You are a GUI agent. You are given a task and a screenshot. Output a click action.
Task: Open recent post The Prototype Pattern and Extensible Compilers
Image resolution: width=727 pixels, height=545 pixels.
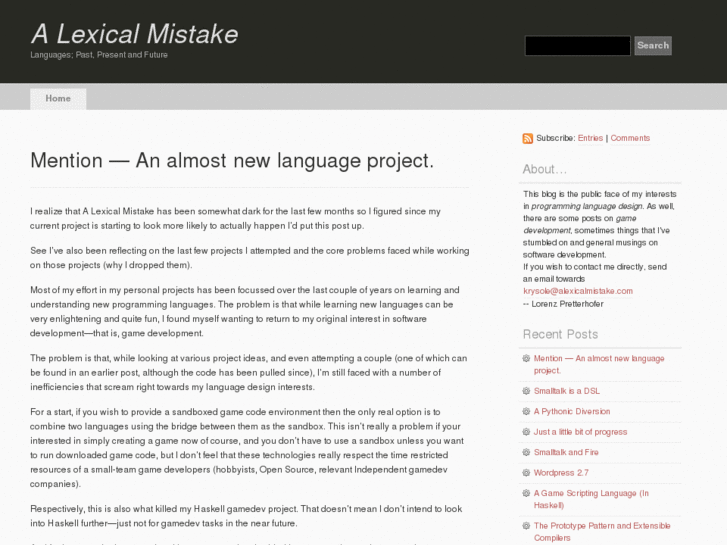tap(602, 532)
